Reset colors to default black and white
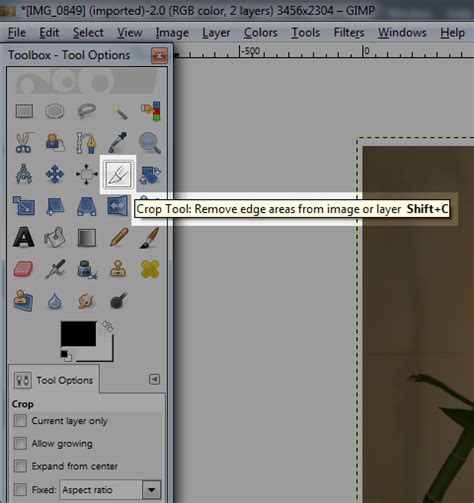This screenshot has height=503, width=474. click(x=66, y=356)
